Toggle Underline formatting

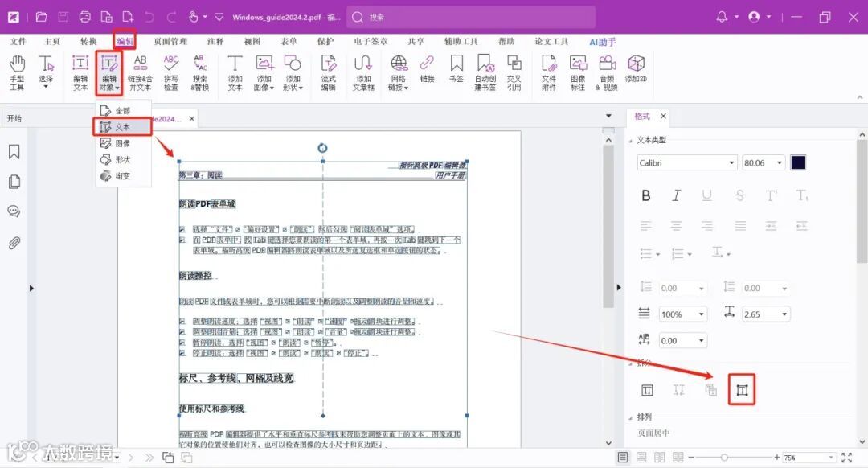707,195
